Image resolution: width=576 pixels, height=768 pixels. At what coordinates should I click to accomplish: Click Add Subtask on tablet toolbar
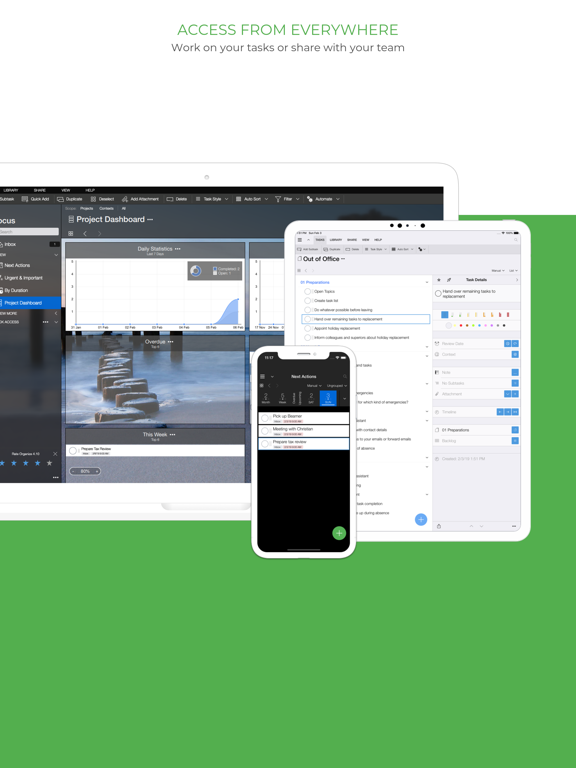point(308,249)
